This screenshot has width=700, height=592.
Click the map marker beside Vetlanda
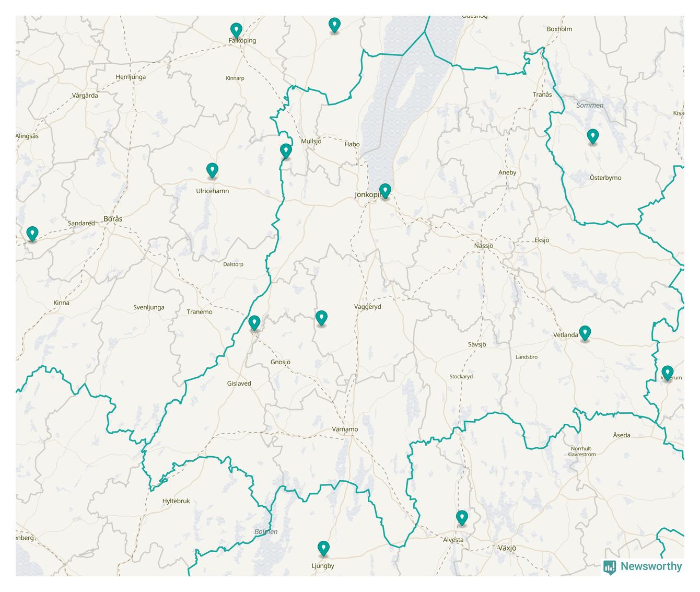click(585, 332)
